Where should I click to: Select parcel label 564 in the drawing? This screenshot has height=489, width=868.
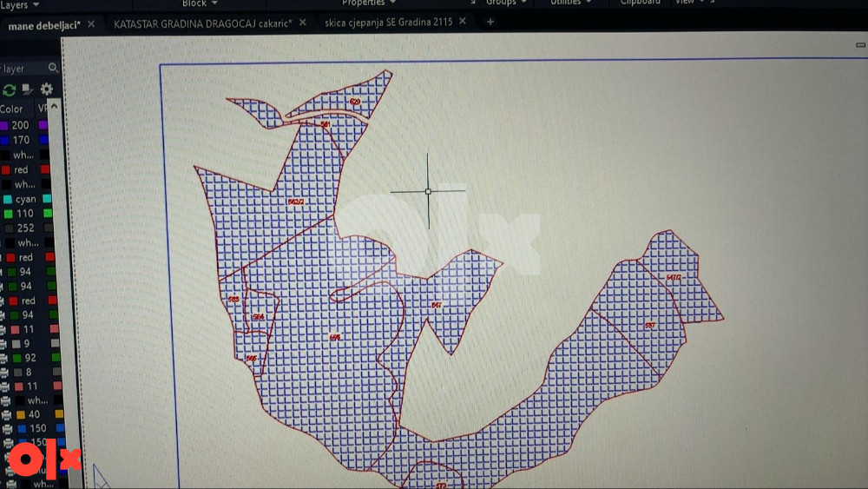tap(258, 317)
